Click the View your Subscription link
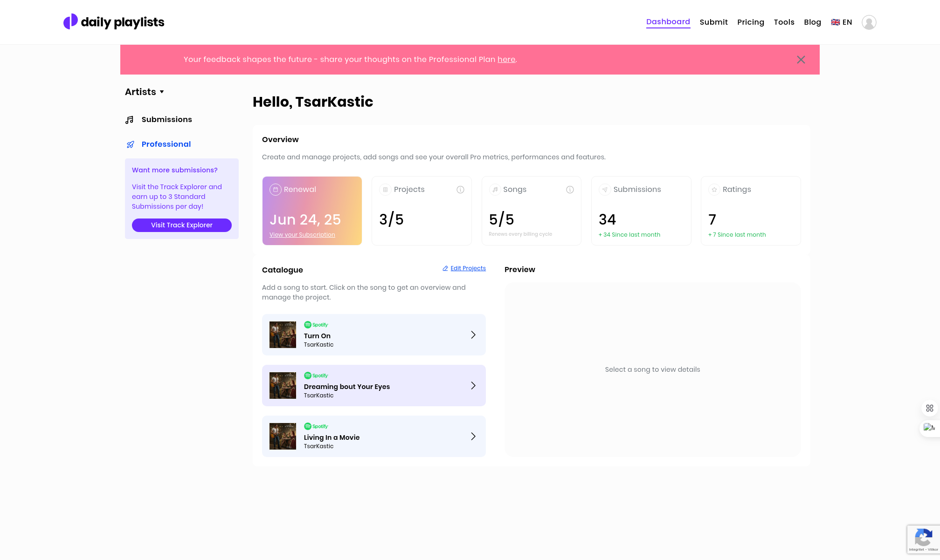940x560 pixels. coord(302,235)
